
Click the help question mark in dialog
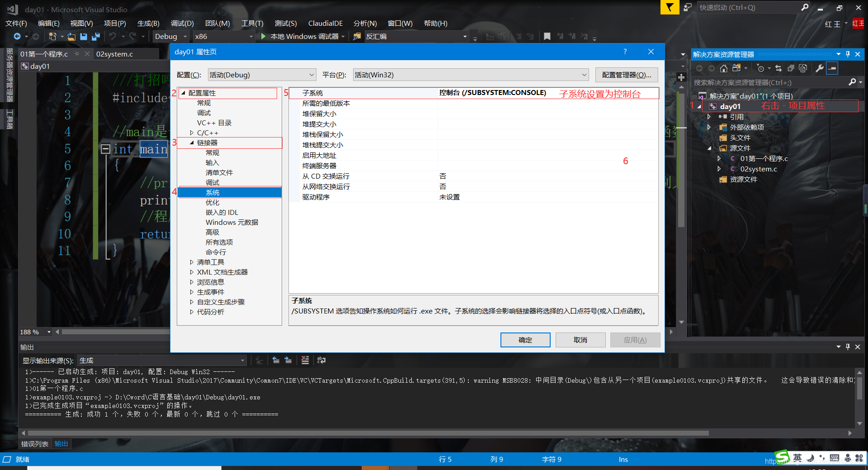(625, 52)
